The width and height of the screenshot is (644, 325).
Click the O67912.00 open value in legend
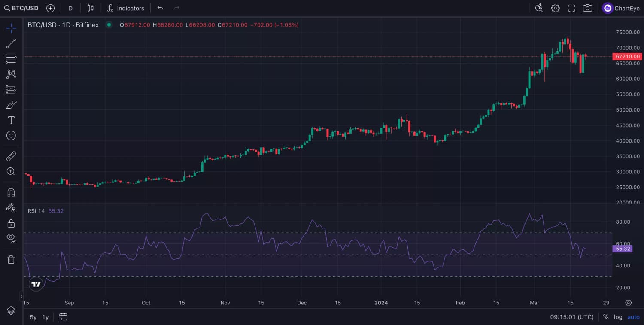135,25
